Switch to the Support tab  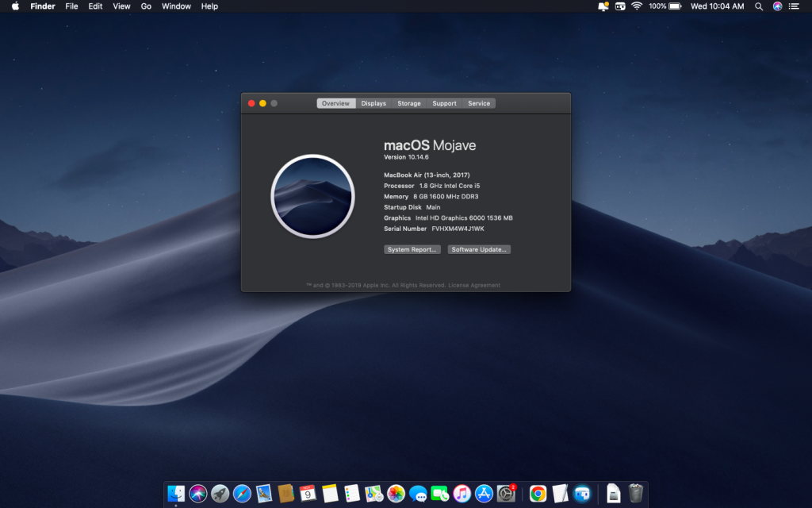444,103
